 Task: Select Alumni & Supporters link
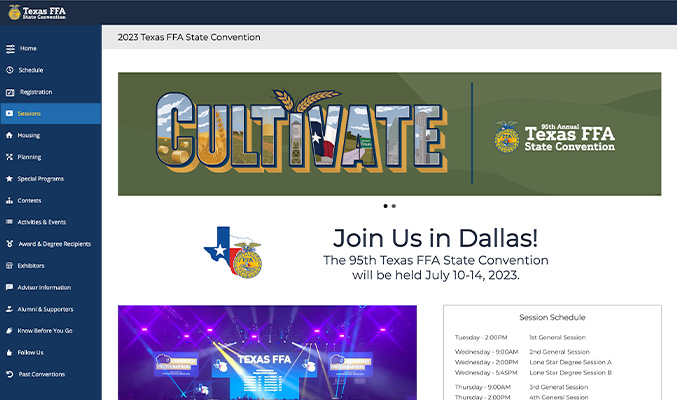pos(45,309)
